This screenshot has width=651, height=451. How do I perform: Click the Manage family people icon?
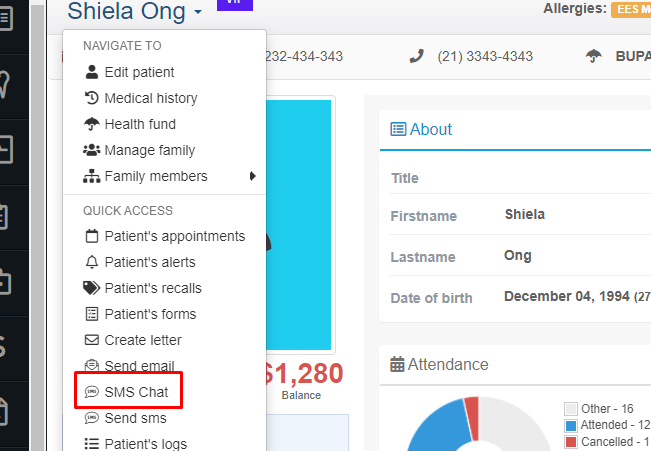[x=91, y=150]
